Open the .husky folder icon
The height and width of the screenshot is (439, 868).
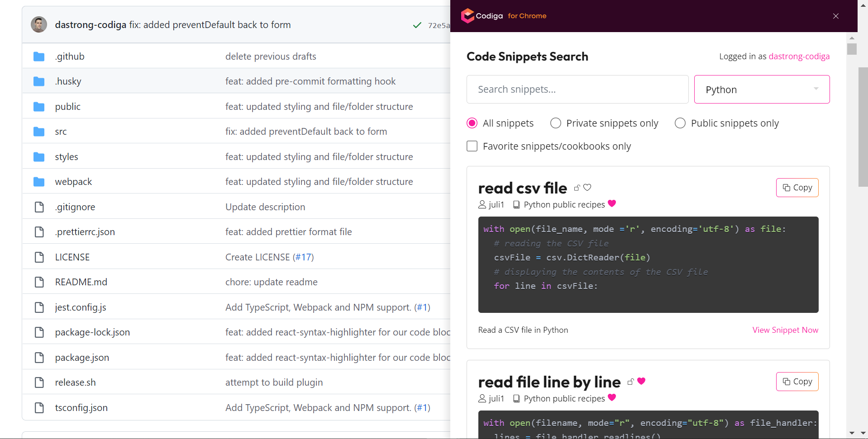click(39, 81)
